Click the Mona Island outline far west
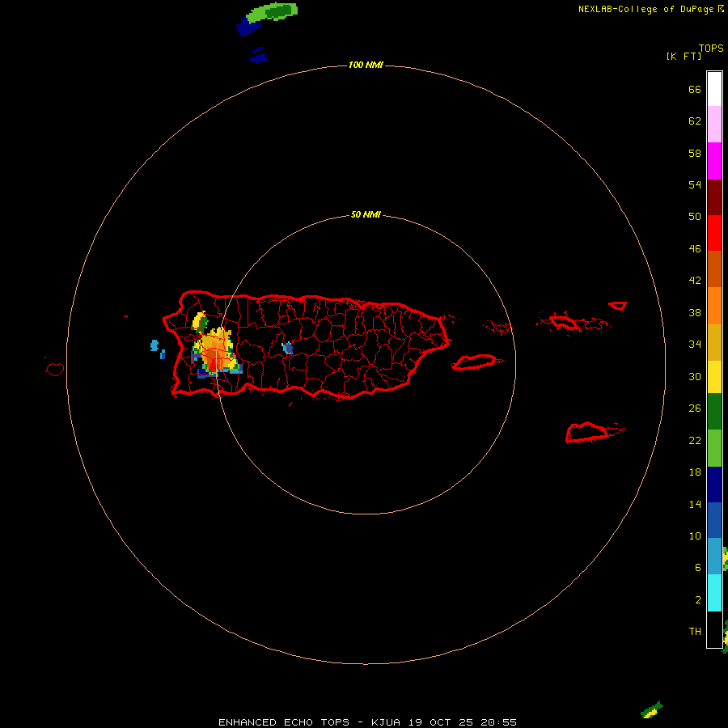This screenshot has width=728, height=728. pos(55,369)
